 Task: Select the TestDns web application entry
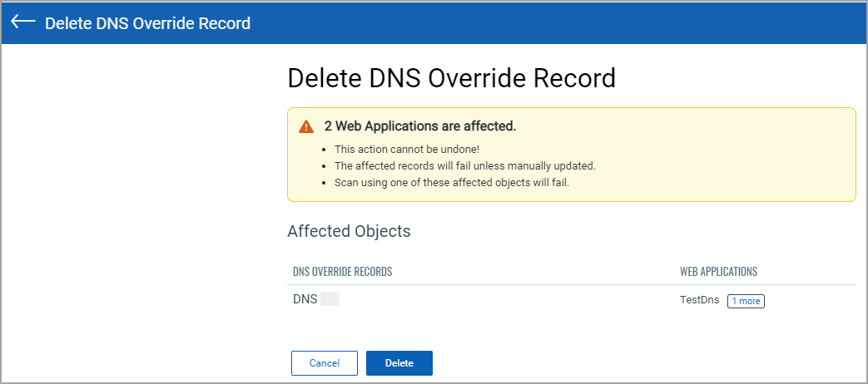pos(699,300)
